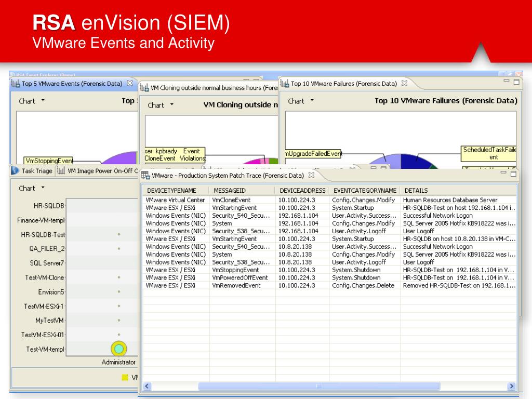
Task: Select the VmRemovedEvent message cell
Action: click(x=236, y=286)
